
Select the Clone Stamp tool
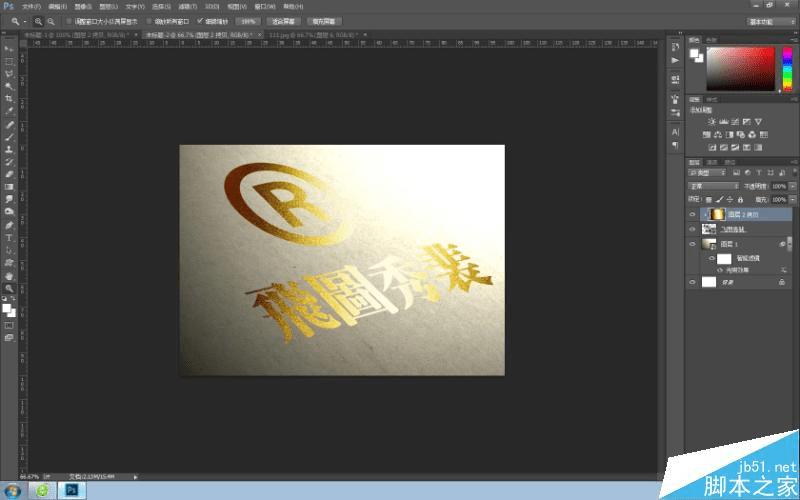9,149
